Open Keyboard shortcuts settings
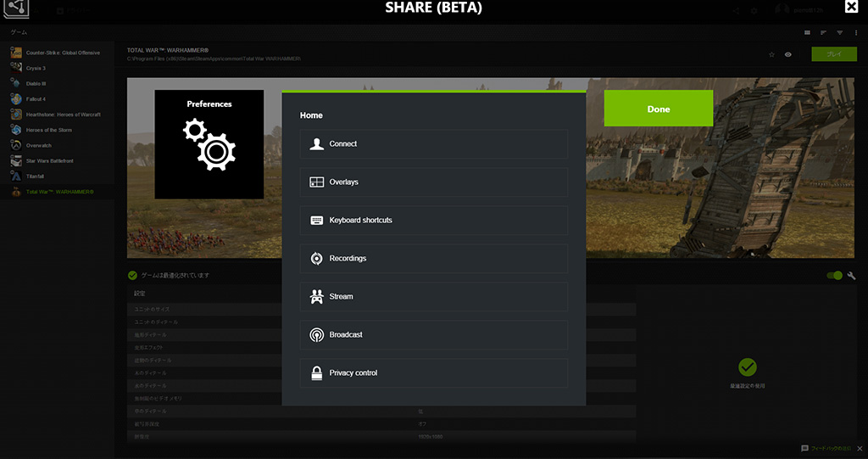This screenshot has height=459, width=868. click(x=433, y=220)
